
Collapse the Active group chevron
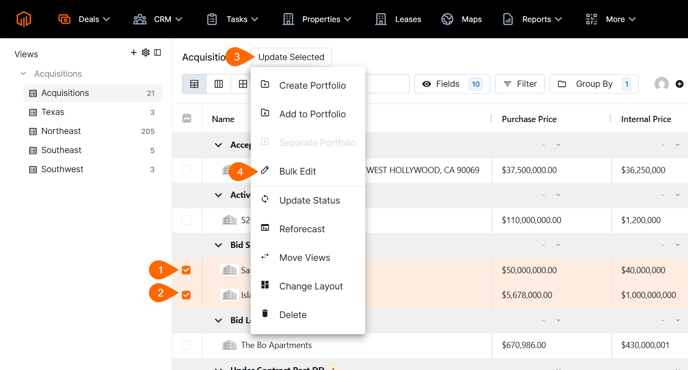click(218, 195)
